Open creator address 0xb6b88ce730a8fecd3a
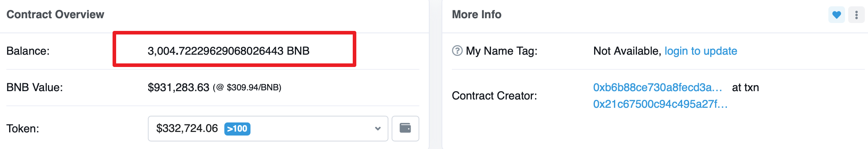The width and height of the screenshot is (868, 149). tap(658, 88)
